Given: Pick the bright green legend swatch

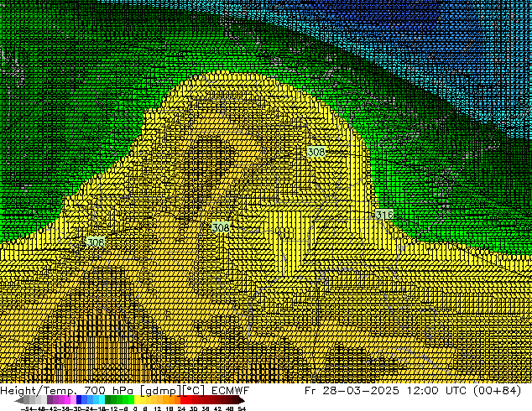Looking at the screenshot, I should pos(131,400).
